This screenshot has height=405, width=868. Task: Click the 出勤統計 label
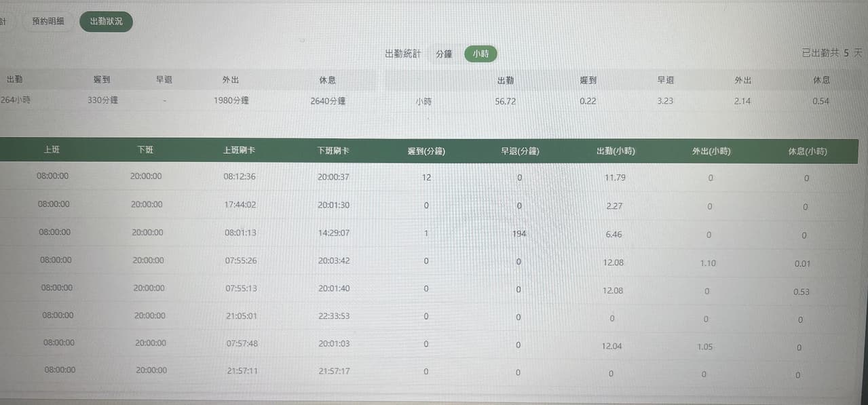pyautogui.click(x=402, y=54)
